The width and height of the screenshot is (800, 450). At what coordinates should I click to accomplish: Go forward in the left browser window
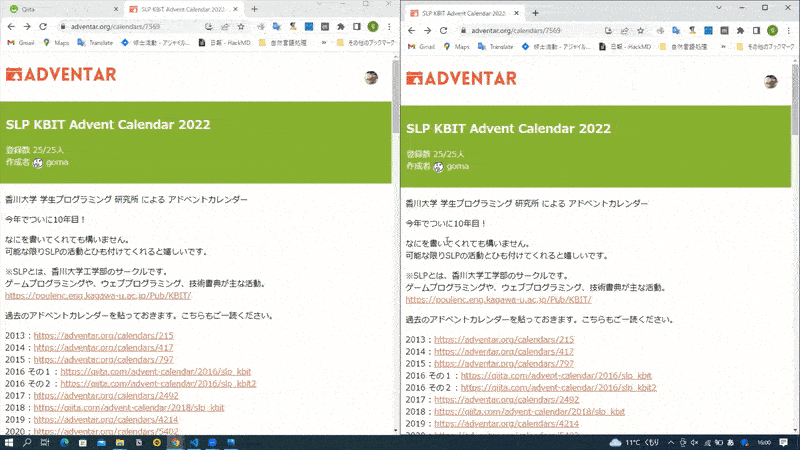pyautogui.click(x=27, y=27)
